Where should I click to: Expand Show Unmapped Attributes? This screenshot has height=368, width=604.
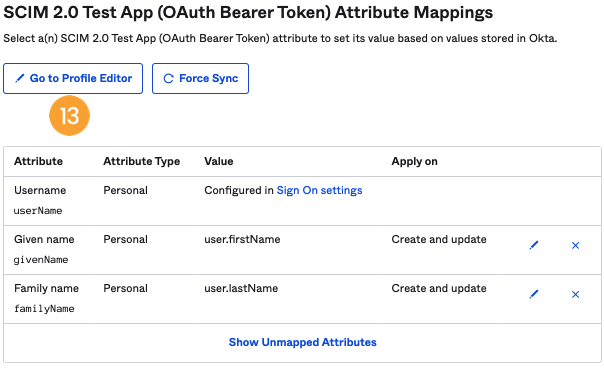click(302, 342)
